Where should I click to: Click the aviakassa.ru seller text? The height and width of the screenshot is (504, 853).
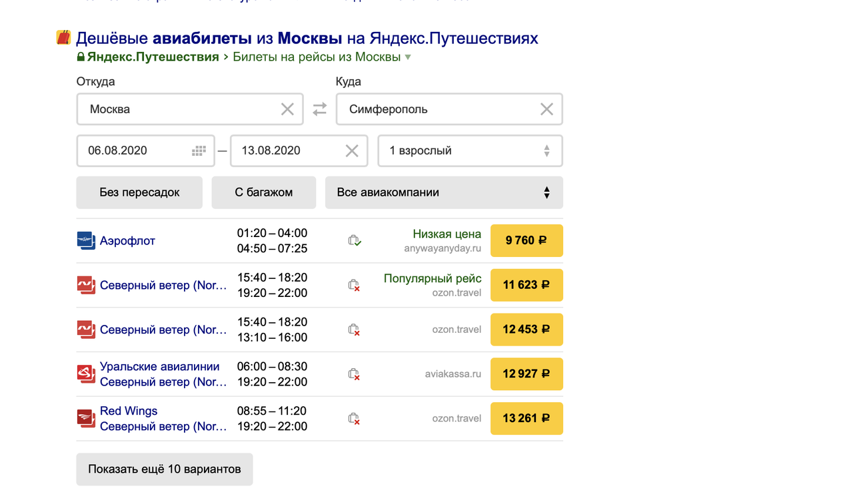click(453, 374)
